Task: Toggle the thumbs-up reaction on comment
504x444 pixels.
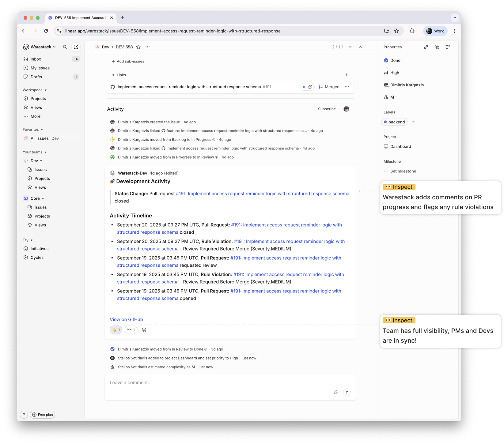Action: [116, 330]
